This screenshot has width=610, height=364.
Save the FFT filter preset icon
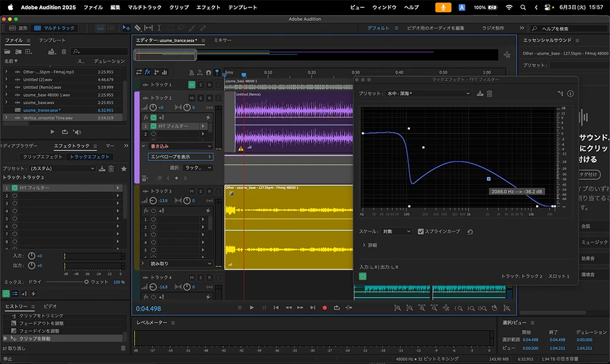point(479,93)
